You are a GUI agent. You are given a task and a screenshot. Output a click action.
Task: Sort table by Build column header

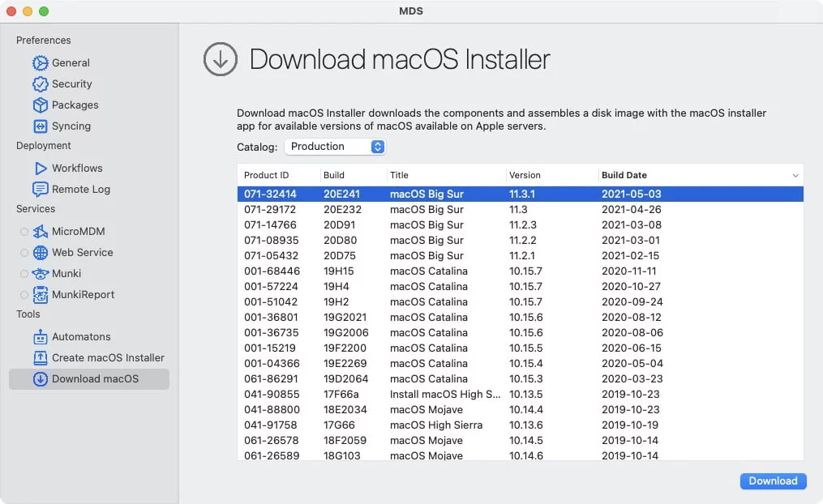coord(334,175)
